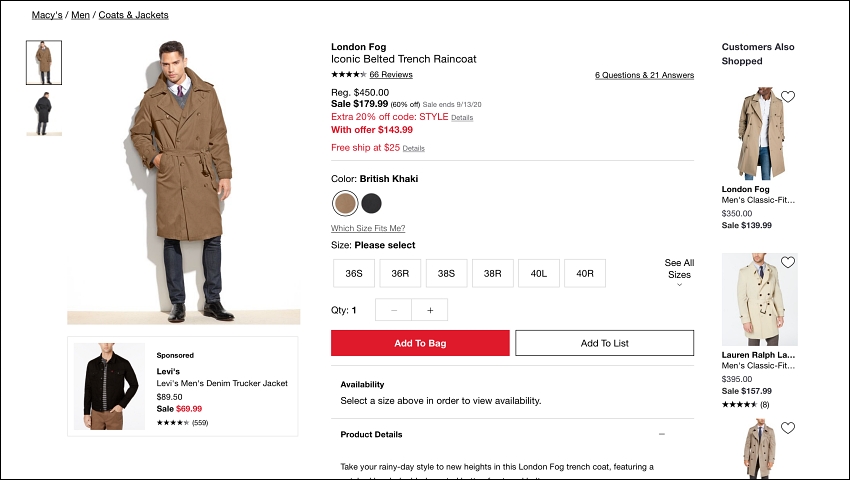Viewport: 850px width, 480px height.
Task: Open Men breadcrumb link
Action: coord(80,15)
